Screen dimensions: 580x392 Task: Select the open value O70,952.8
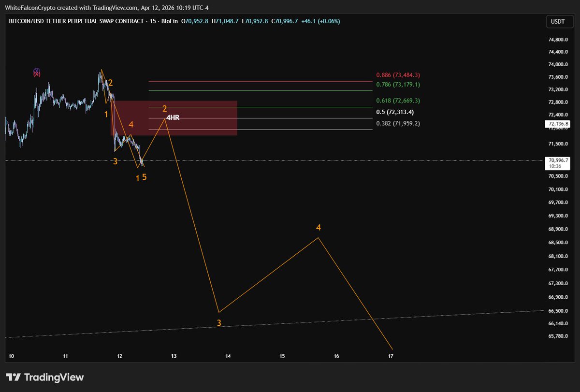[195, 21]
